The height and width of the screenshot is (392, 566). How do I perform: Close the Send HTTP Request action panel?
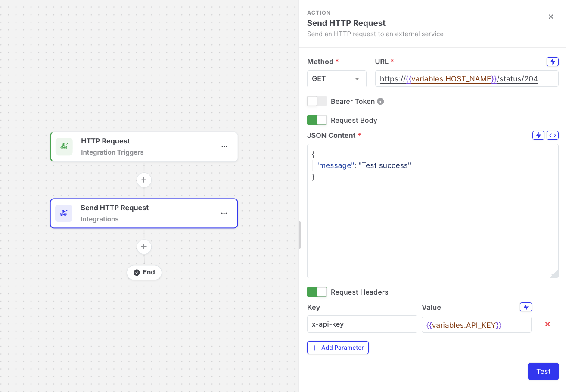tap(551, 16)
